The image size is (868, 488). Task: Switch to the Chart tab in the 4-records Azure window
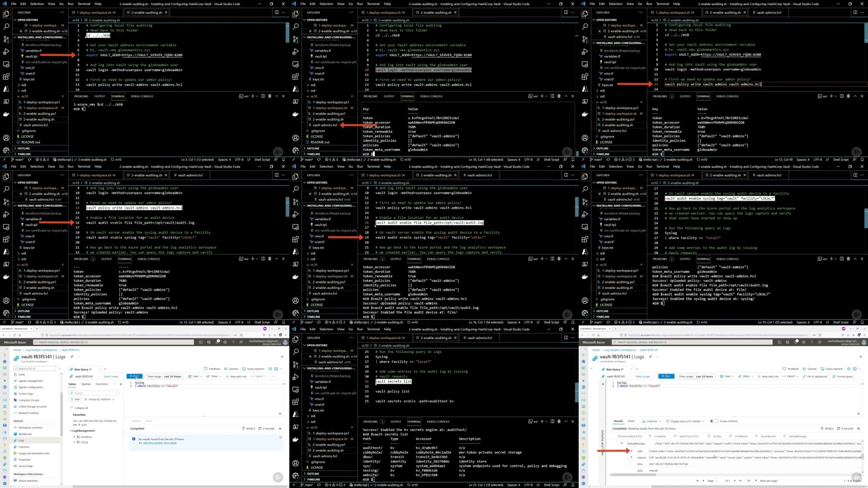coord(631,421)
